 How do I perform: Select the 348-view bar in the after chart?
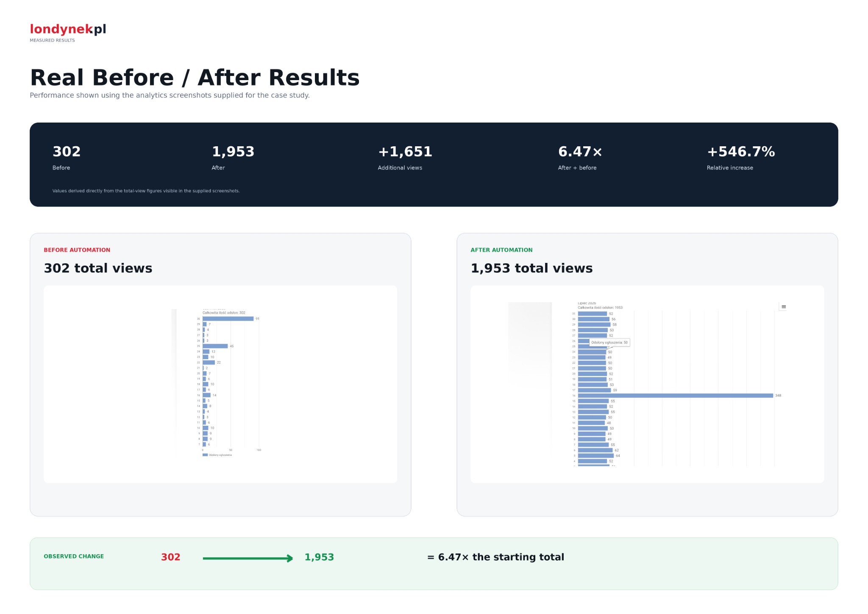(676, 396)
